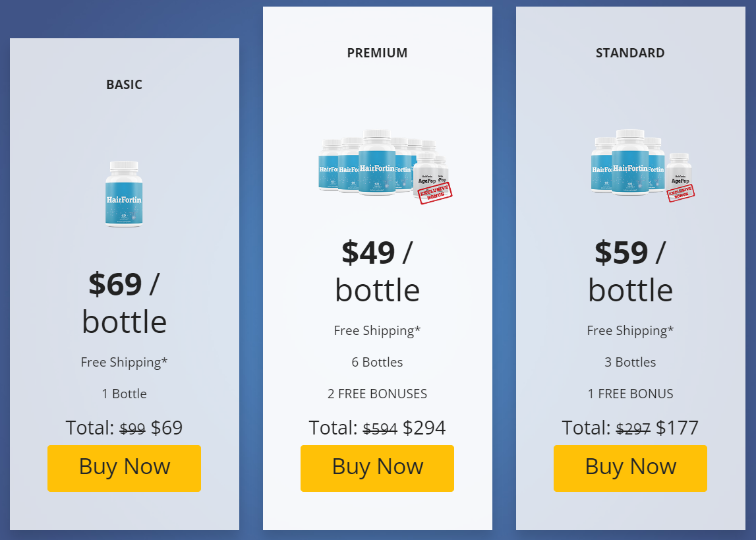Click the crossed-out $594 price in Premium plan
The image size is (756, 540).
pyautogui.click(x=378, y=429)
